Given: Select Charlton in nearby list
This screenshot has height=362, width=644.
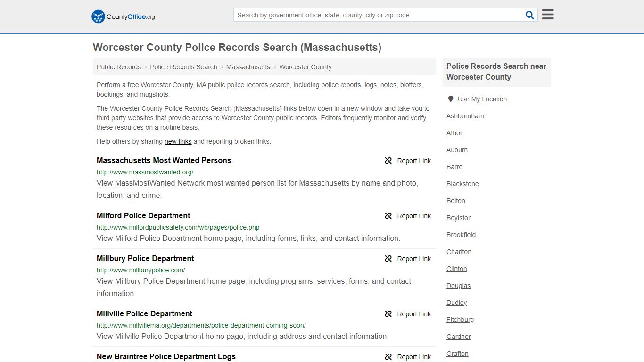Looking at the screenshot, I should coord(459,252).
